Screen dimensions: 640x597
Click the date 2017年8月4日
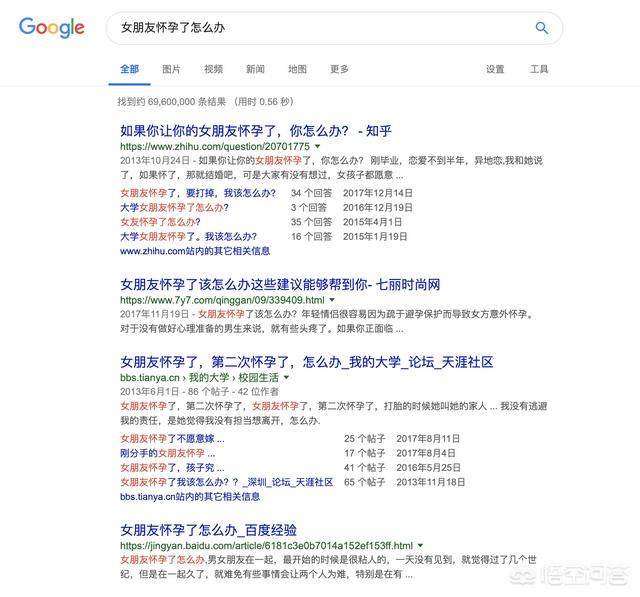pos(426,453)
